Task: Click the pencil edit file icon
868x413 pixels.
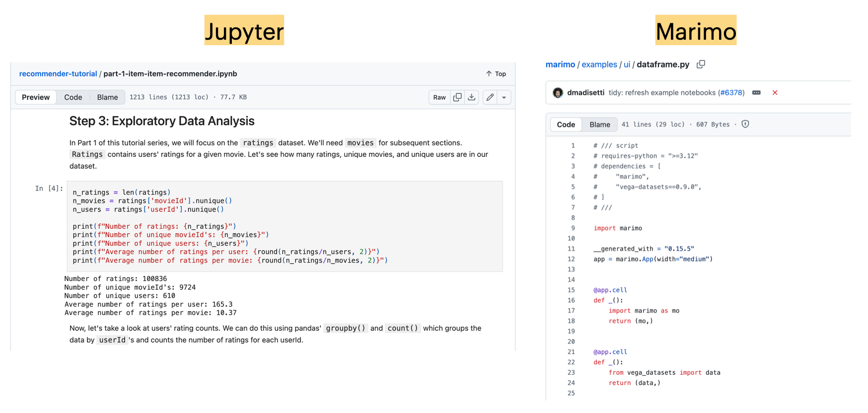Action: point(490,97)
